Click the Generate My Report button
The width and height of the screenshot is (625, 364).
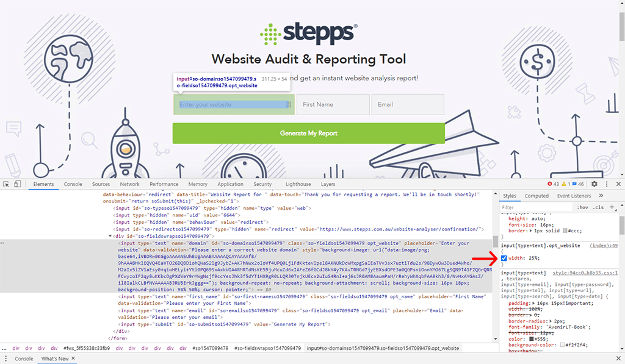(x=308, y=133)
